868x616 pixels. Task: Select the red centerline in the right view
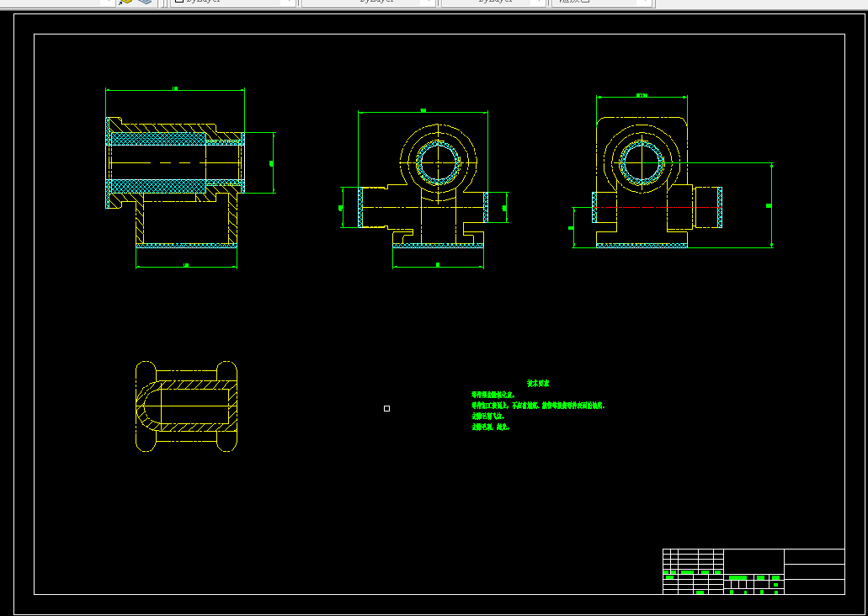point(657,208)
